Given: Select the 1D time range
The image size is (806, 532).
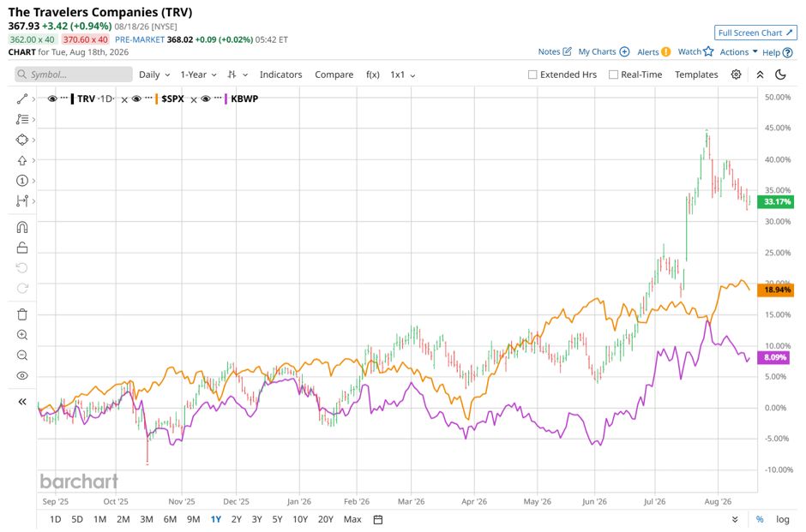Looking at the screenshot, I should coord(55,519).
